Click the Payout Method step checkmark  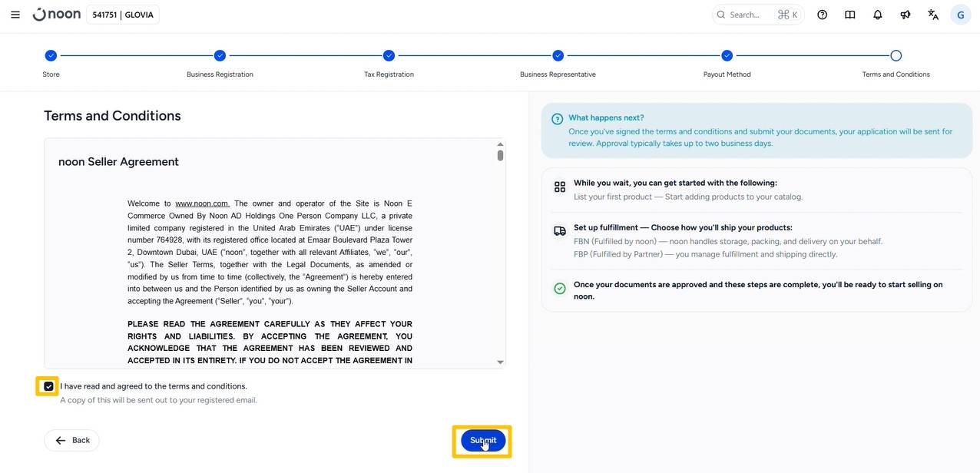[727, 55]
